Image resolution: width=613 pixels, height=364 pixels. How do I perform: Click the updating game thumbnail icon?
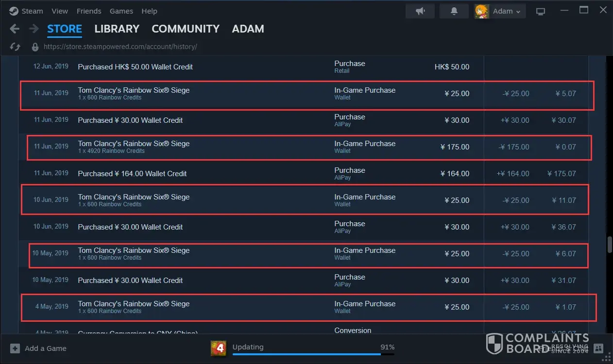[218, 348]
